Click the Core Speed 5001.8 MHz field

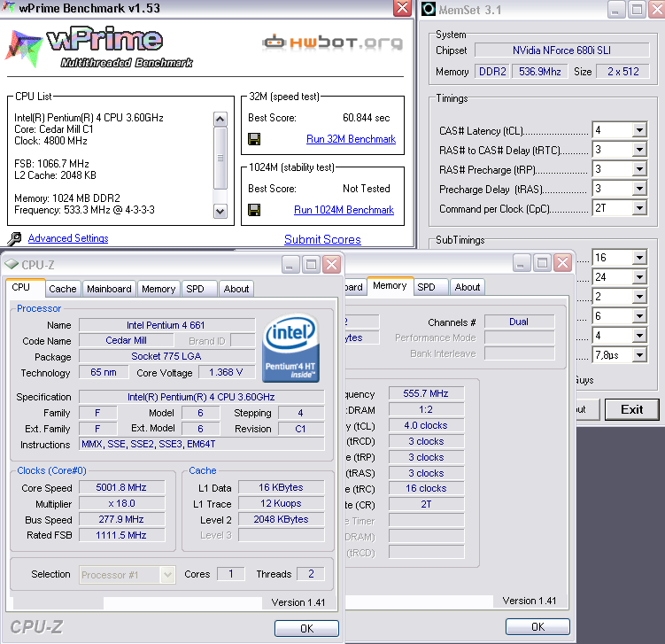click(121, 487)
